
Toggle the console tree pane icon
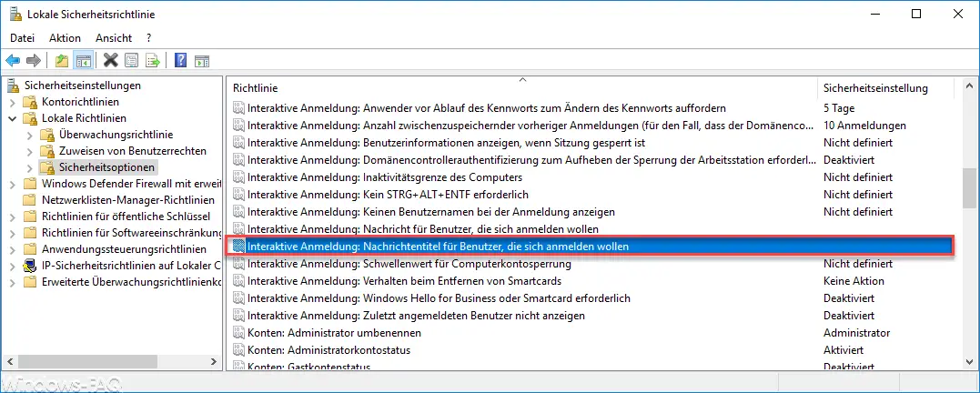click(83, 61)
